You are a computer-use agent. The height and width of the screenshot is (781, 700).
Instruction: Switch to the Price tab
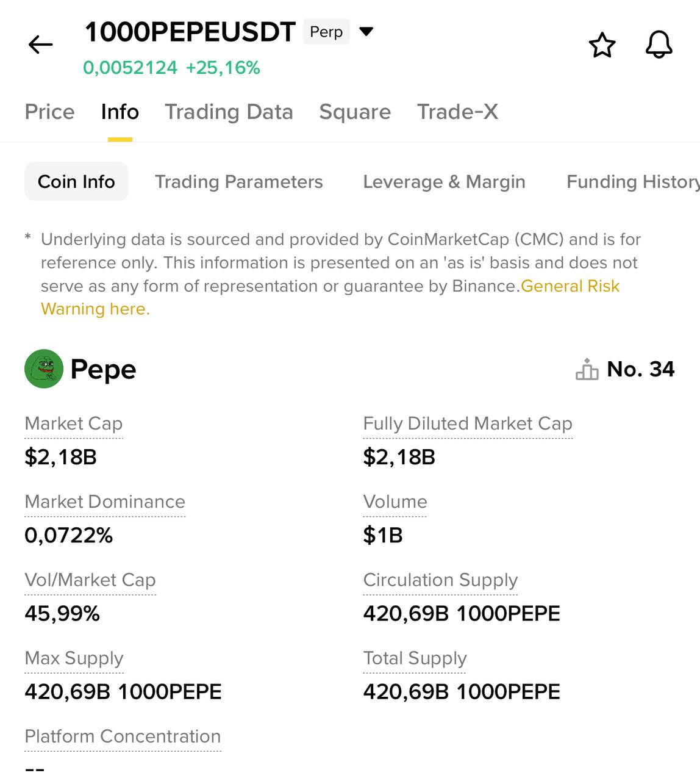point(49,112)
